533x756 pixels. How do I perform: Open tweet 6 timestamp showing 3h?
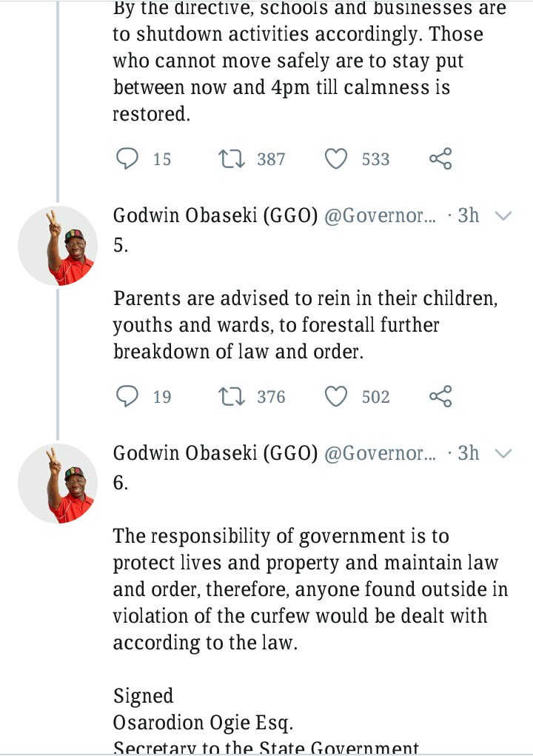468,453
